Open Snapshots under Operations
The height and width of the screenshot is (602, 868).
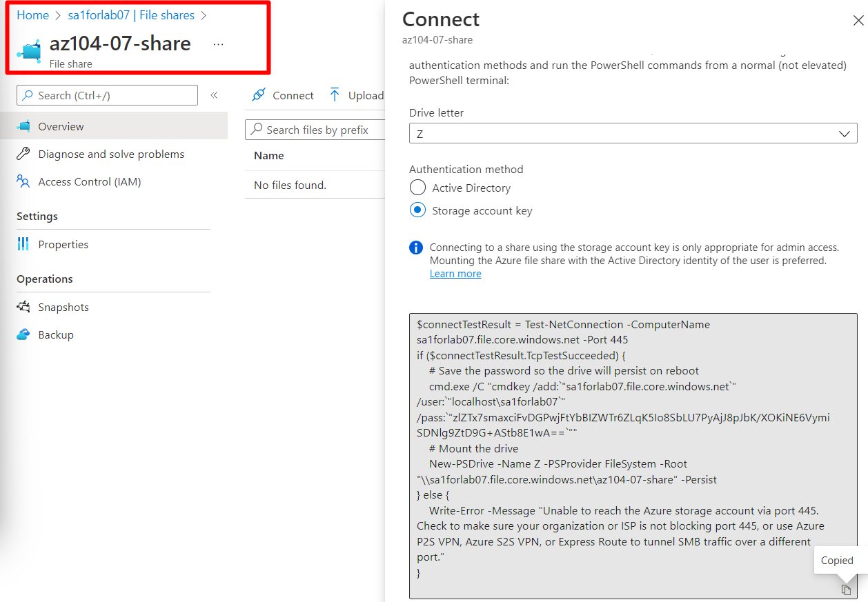[63, 308]
